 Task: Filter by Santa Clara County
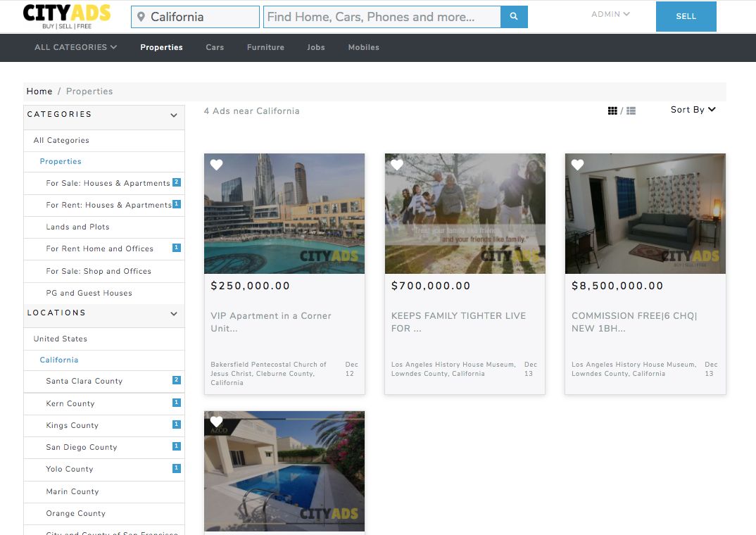84,381
